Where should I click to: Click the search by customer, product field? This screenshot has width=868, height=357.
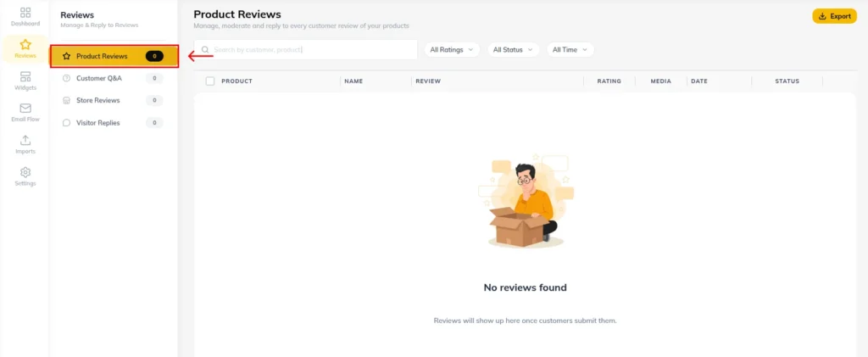point(305,50)
